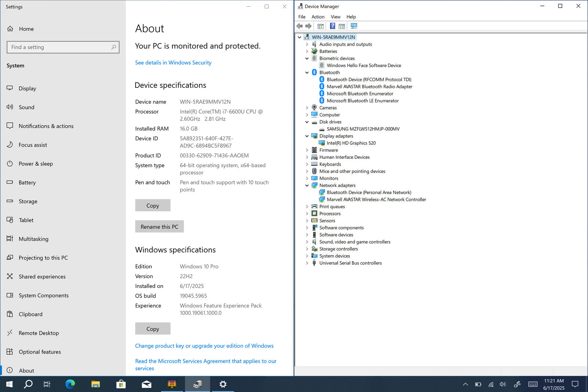The image size is (588, 392).
Task: Expand the Universal Serial Bus controllers node
Action: point(307,263)
